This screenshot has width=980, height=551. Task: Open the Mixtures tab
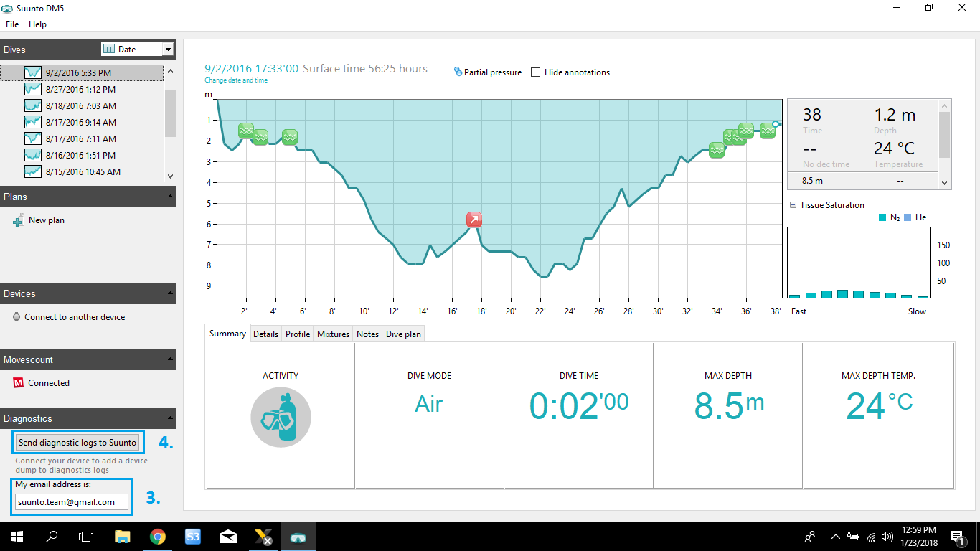[x=333, y=334]
